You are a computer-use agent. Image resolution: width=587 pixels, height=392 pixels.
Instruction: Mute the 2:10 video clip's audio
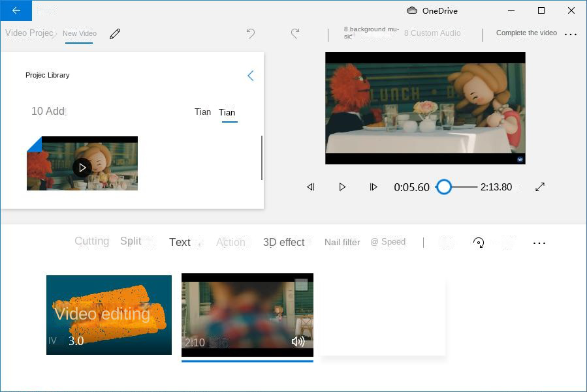point(298,341)
